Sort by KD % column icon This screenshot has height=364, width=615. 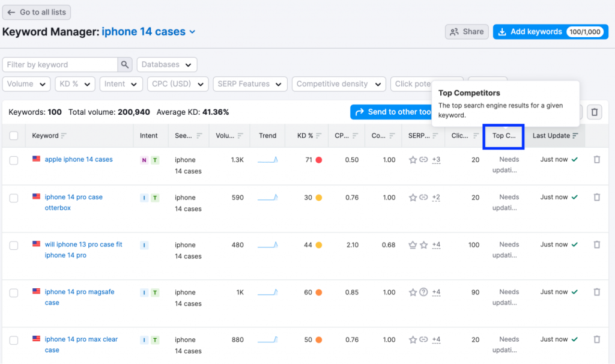tap(318, 136)
